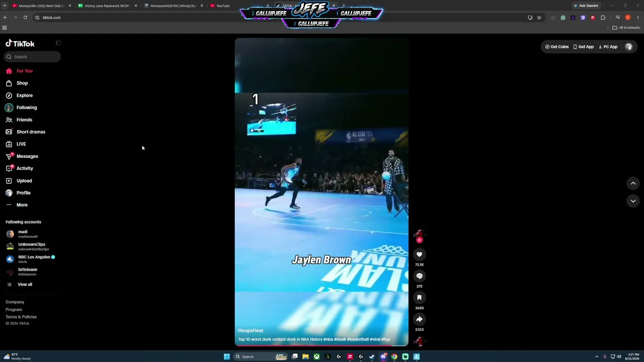This screenshot has width=644, height=362.
Task: Open the Friends page
Action: click(x=19, y=120)
